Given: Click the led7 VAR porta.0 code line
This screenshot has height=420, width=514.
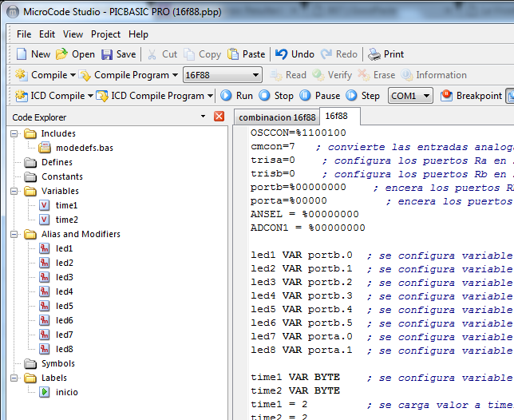Looking at the screenshot, I should coord(301,337).
